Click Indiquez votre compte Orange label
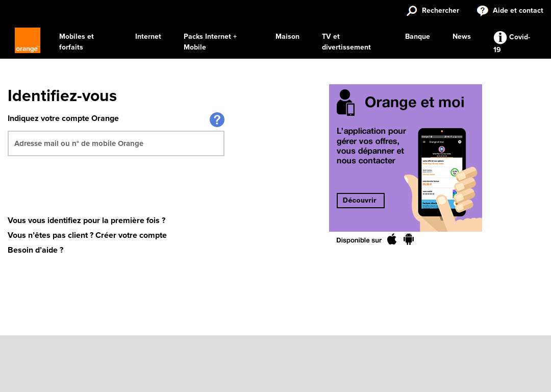This screenshot has width=551, height=392. 63,118
